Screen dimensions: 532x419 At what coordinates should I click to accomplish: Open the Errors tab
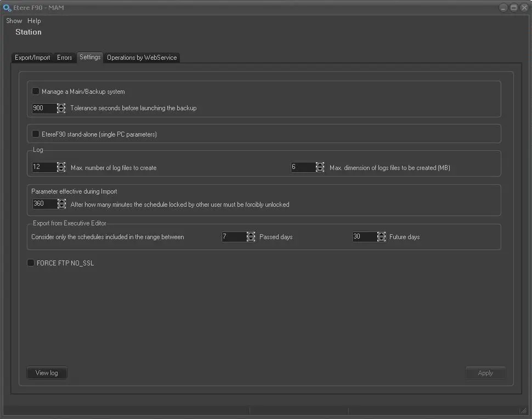click(x=64, y=58)
